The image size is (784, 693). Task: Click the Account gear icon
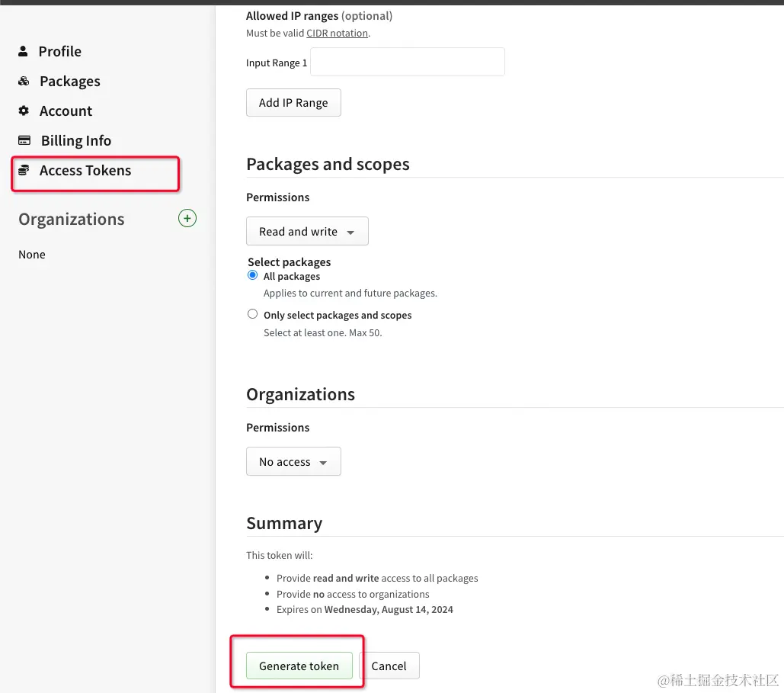tap(24, 111)
